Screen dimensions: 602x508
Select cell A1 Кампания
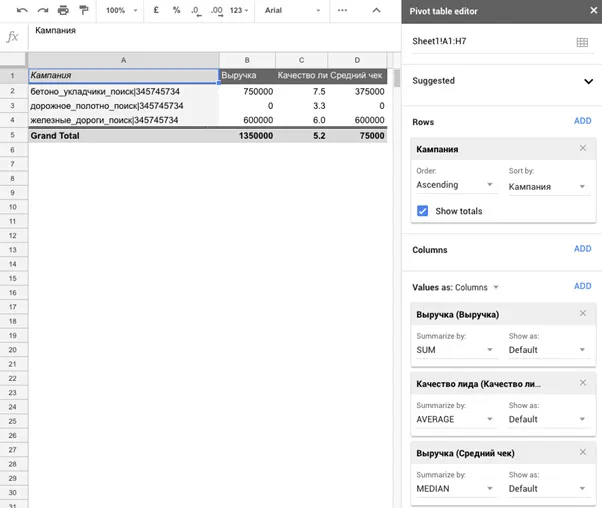click(x=123, y=76)
